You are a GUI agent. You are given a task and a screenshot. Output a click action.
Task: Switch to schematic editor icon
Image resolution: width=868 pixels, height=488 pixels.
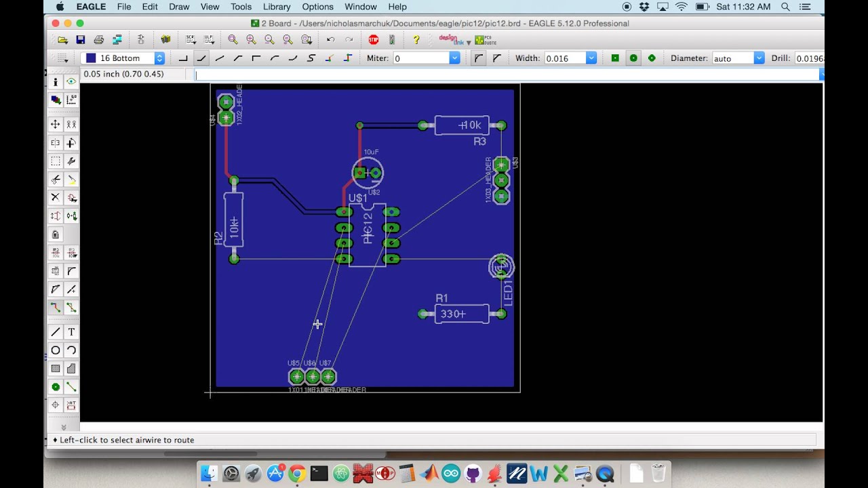click(141, 40)
